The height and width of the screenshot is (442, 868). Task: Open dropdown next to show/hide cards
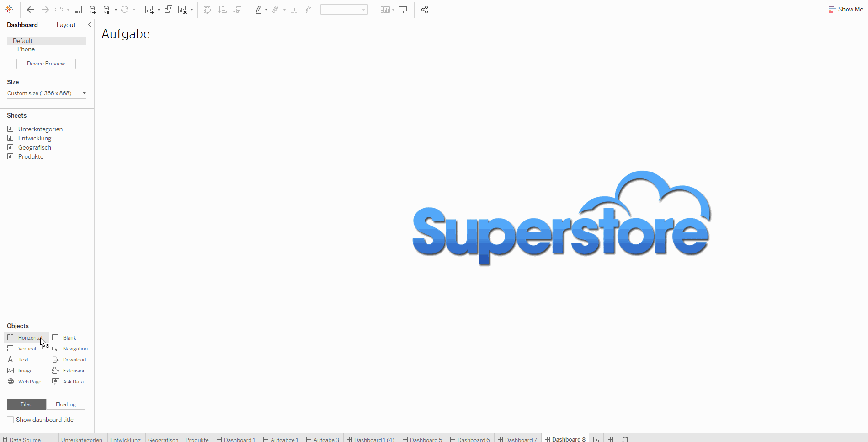click(393, 10)
